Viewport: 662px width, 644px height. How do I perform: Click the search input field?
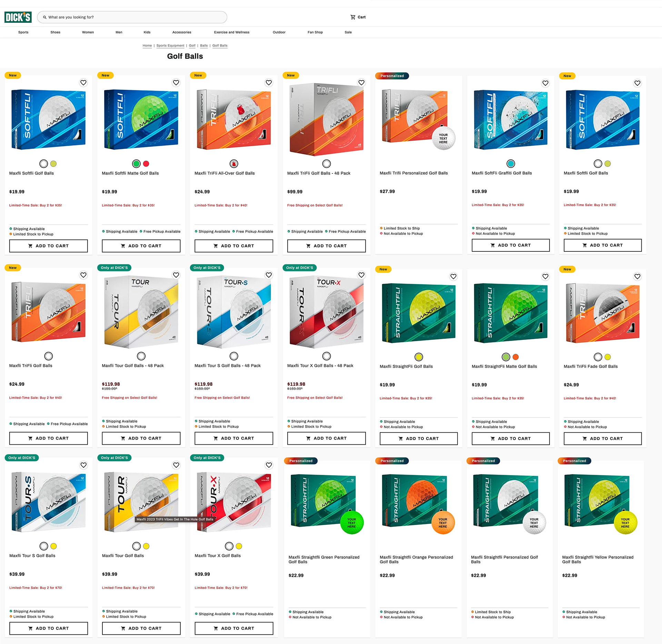[x=132, y=17]
